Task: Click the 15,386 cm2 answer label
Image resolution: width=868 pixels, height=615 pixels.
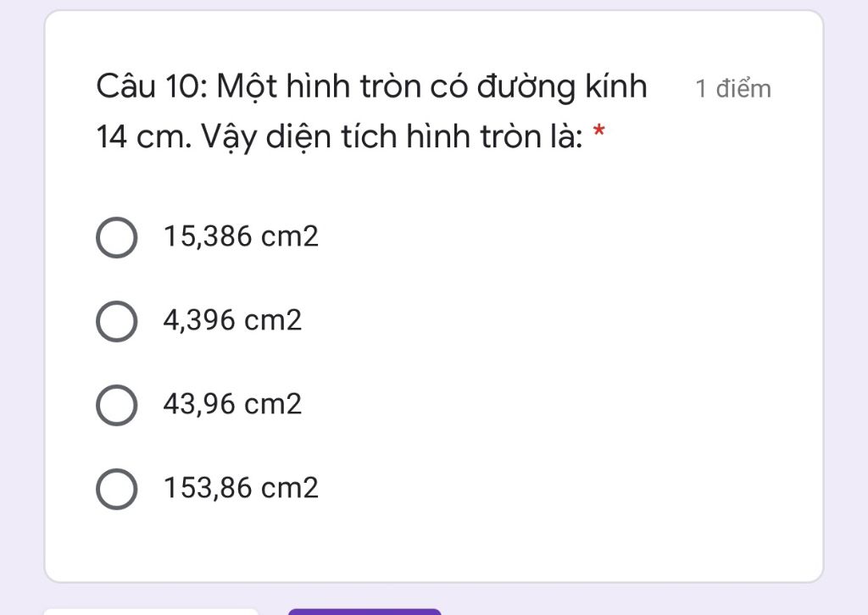Action: (x=241, y=236)
